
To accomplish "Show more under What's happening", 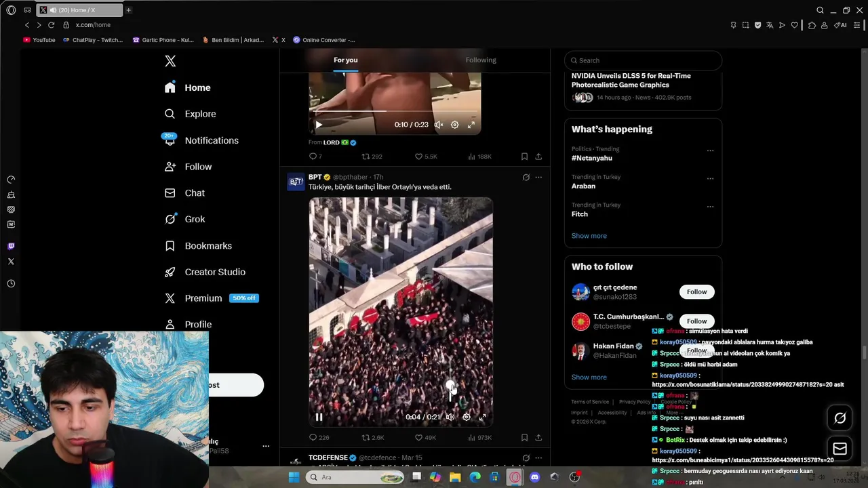I will pyautogui.click(x=589, y=236).
